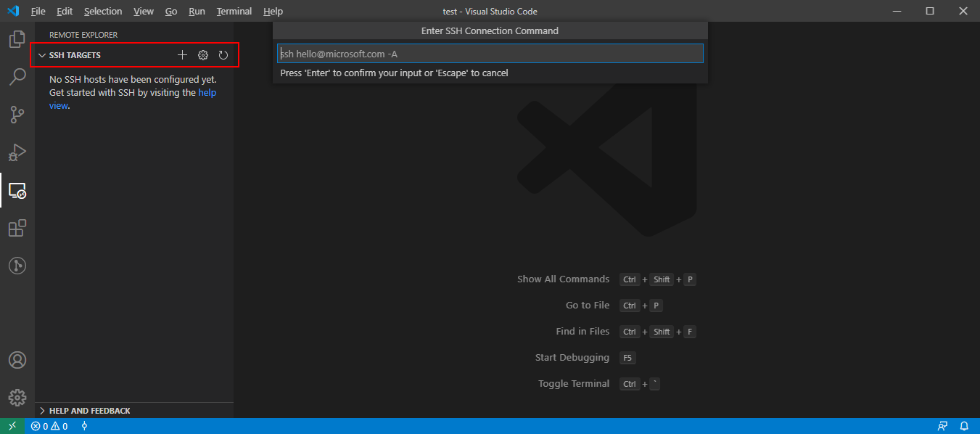Click the Show All Commands label
980x434 pixels.
(x=563, y=279)
